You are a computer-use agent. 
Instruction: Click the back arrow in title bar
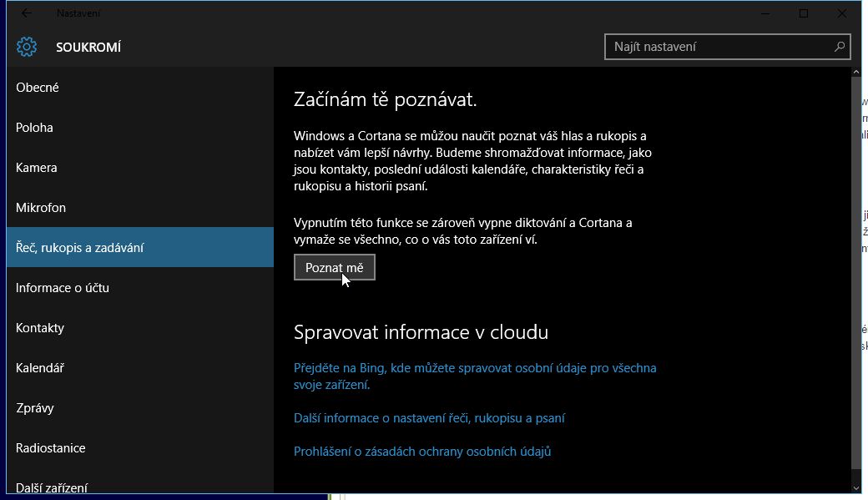[27, 13]
